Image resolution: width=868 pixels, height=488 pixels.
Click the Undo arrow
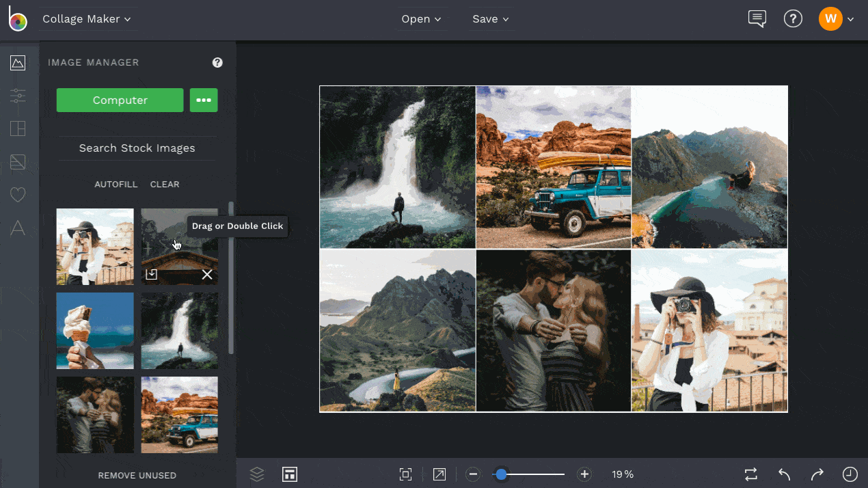(785, 474)
